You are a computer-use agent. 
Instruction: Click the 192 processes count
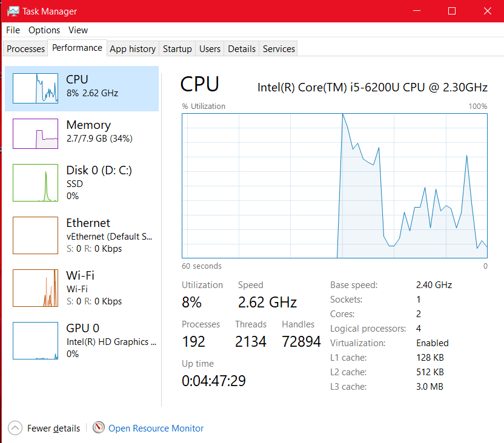coord(193,341)
